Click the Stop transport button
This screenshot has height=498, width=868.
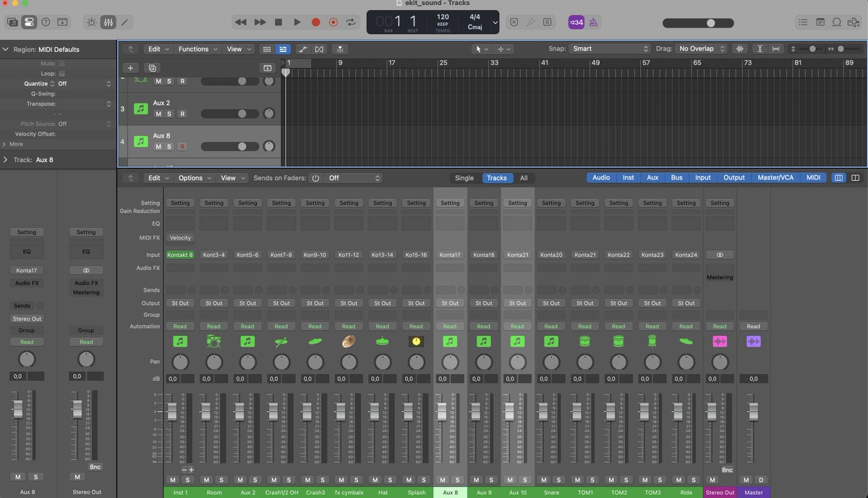click(278, 22)
